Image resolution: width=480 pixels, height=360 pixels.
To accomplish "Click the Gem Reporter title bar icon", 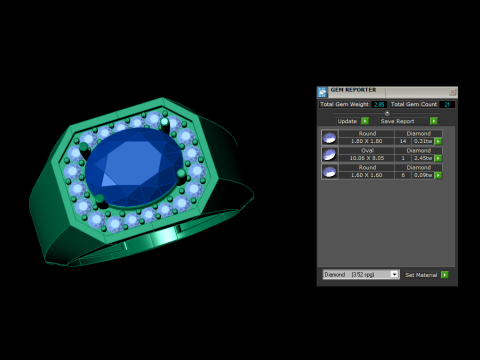I will (322, 92).
